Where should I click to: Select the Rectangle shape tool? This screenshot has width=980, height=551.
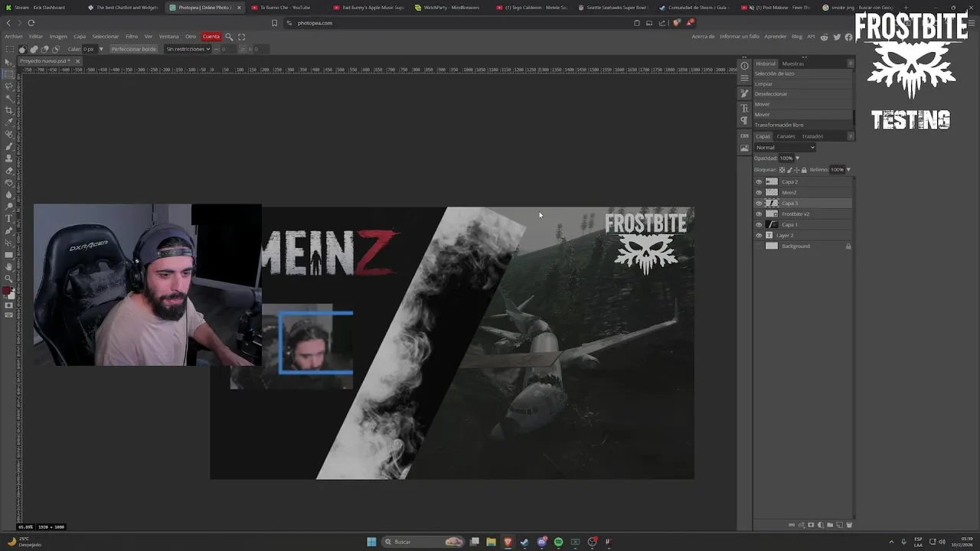click(9, 254)
